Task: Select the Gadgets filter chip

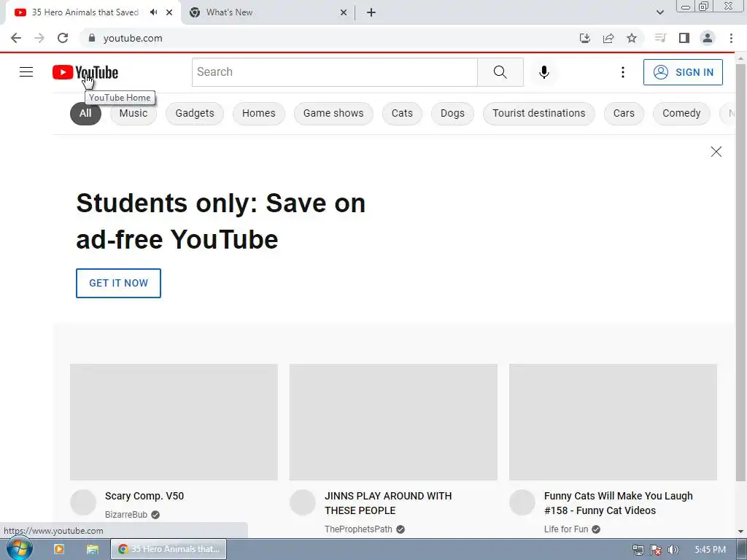Action: (195, 113)
